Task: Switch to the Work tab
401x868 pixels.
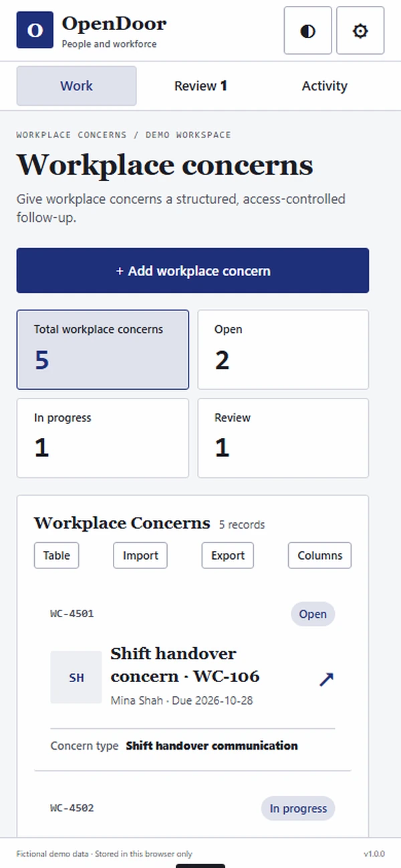Action: pyautogui.click(x=76, y=86)
